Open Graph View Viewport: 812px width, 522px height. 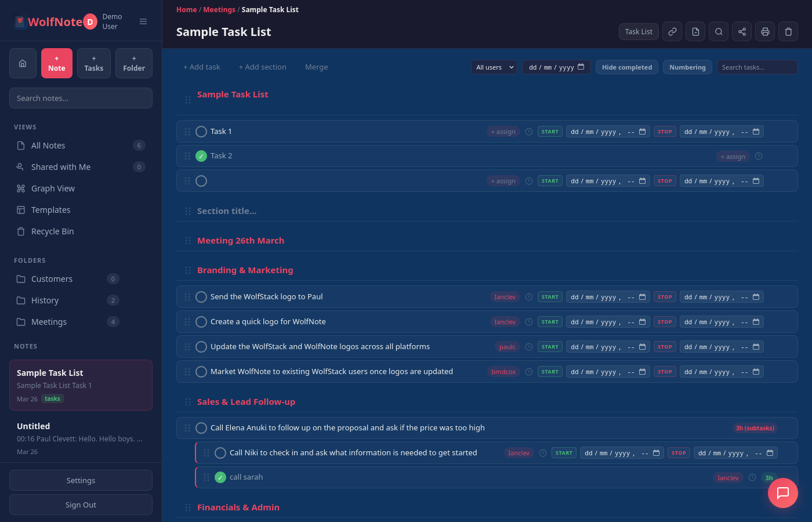tap(81, 188)
